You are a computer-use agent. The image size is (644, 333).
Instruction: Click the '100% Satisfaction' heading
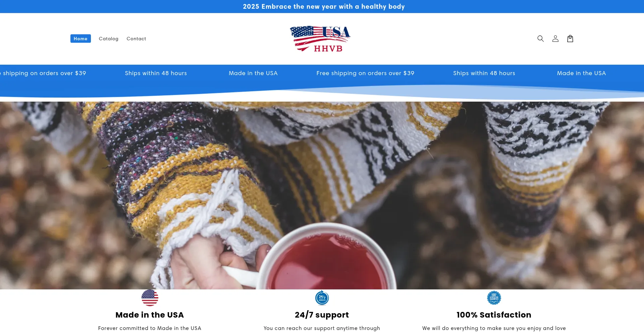494,315
